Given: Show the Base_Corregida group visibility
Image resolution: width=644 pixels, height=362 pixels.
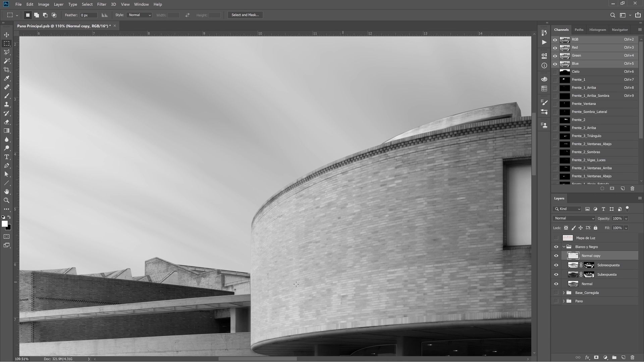Looking at the screenshot, I should (556, 293).
